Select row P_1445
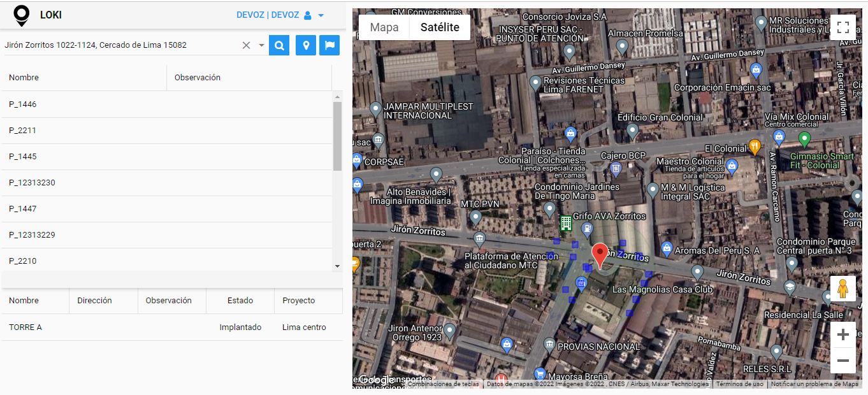868x395 pixels. click(166, 157)
